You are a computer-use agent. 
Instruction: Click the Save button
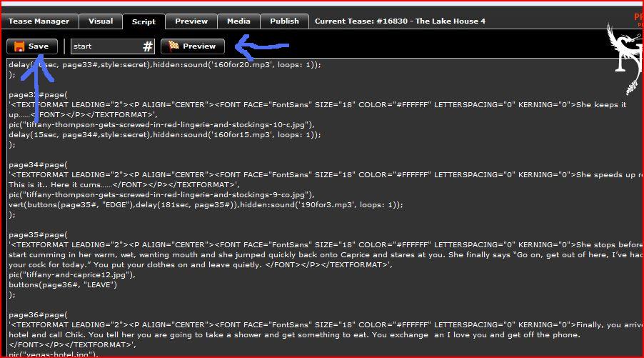point(32,46)
